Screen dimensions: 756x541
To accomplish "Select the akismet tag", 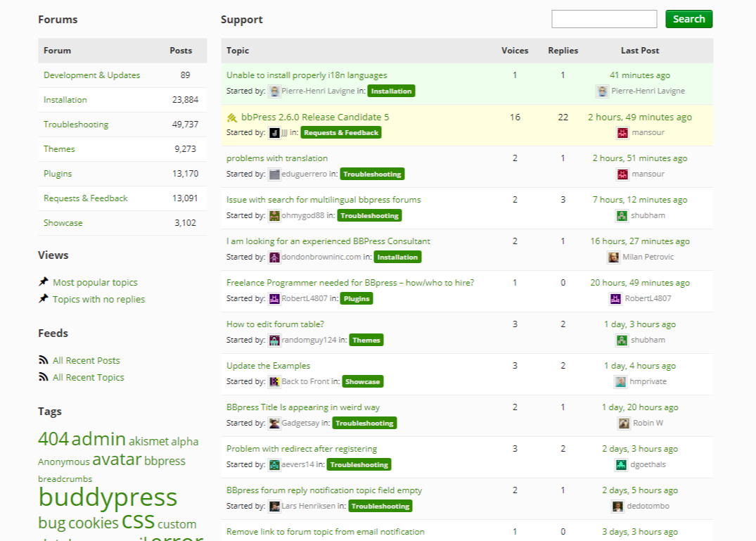I will (148, 441).
